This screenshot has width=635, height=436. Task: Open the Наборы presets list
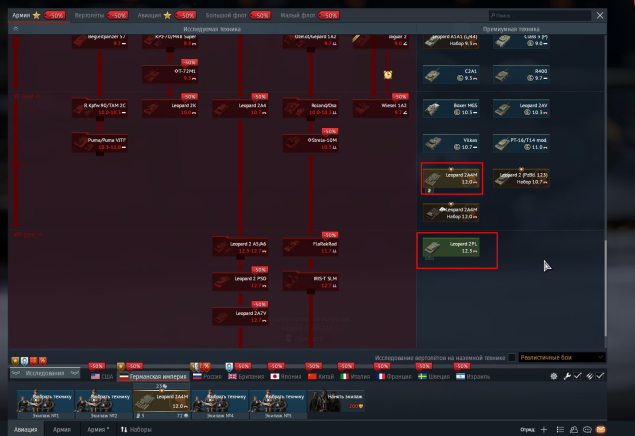click(x=136, y=428)
